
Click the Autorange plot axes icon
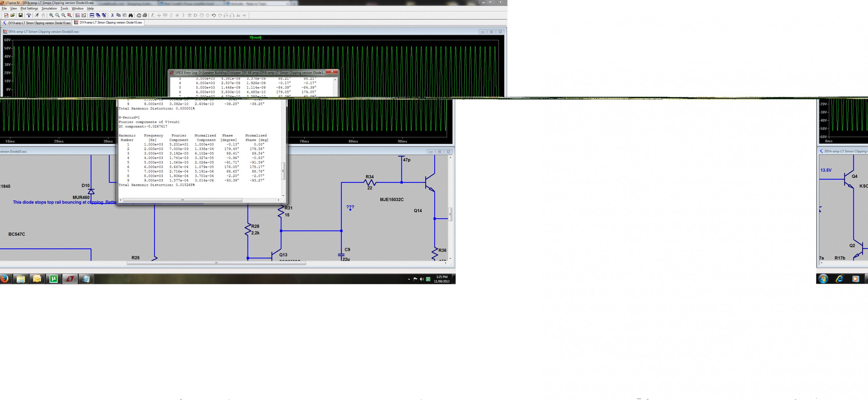(x=84, y=15)
